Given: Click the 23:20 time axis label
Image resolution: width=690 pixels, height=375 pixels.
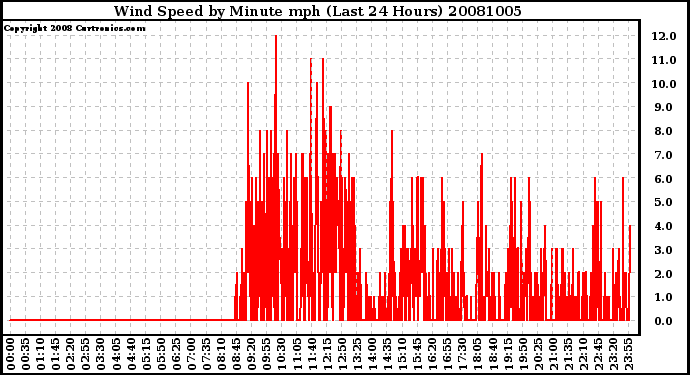Looking at the screenshot, I should point(613,354).
